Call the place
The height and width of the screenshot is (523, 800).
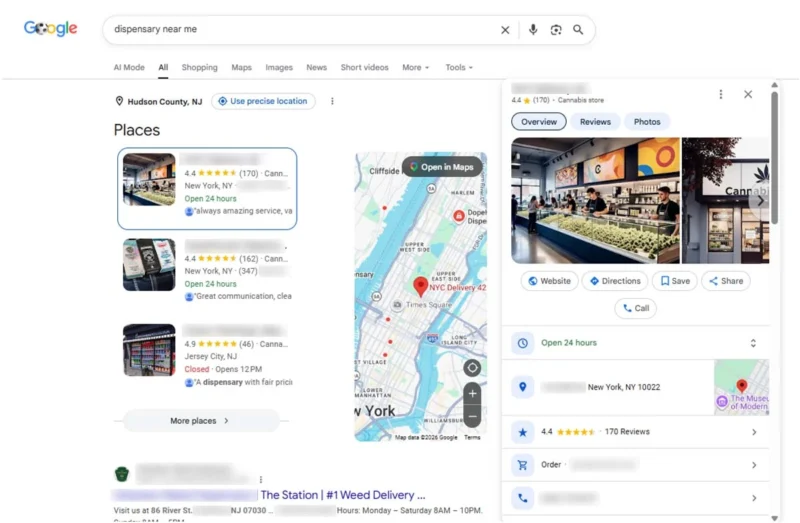coord(636,308)
